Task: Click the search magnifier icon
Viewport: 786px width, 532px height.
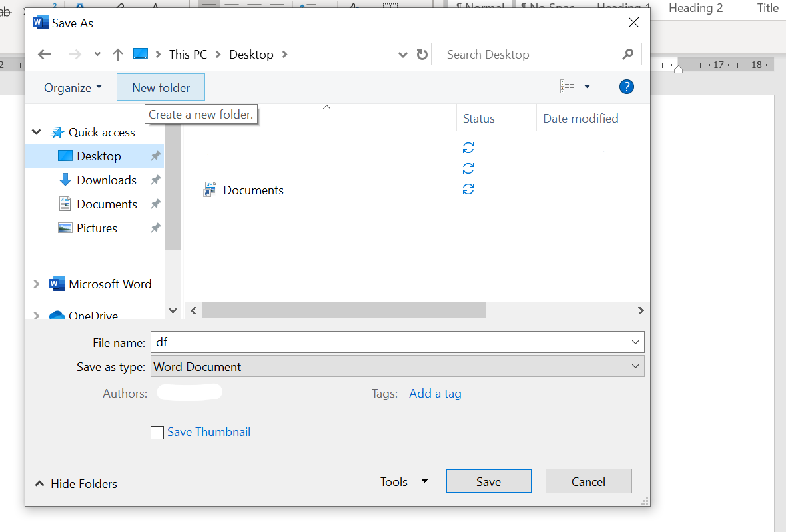Action: [x=628, y=54]
